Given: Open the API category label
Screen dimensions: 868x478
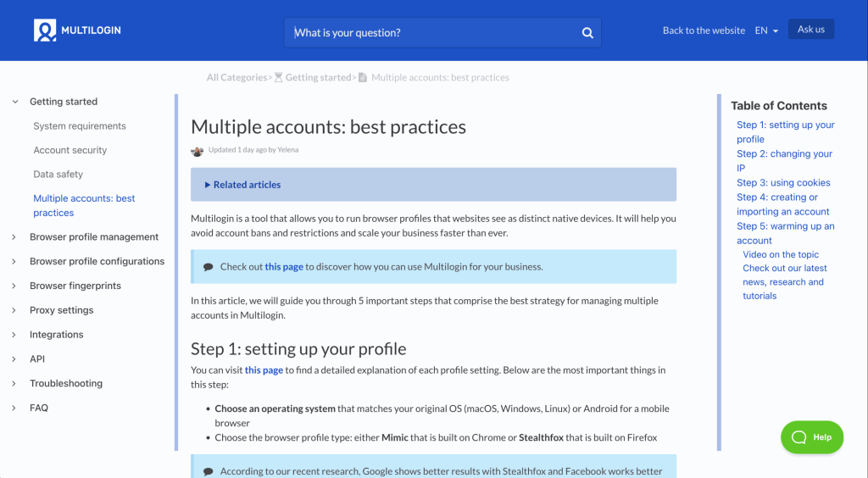Looking at the screenshot, I should pos(37,359).
